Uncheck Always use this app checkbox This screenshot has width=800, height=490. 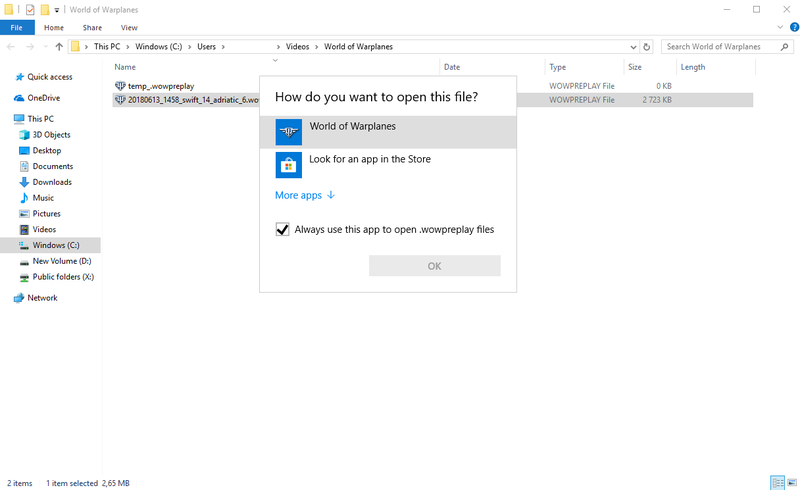click(282, 229)
